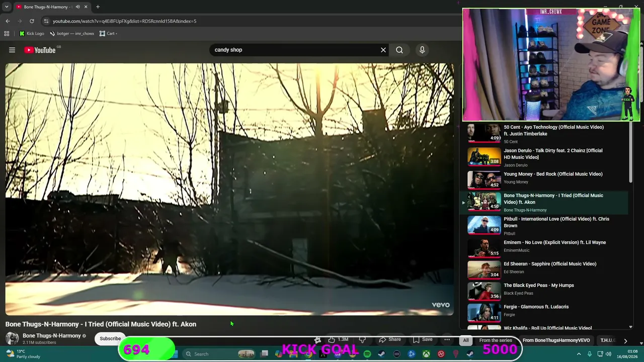Open the 'botger — imr_chowx' bookmark

(71, 34)
